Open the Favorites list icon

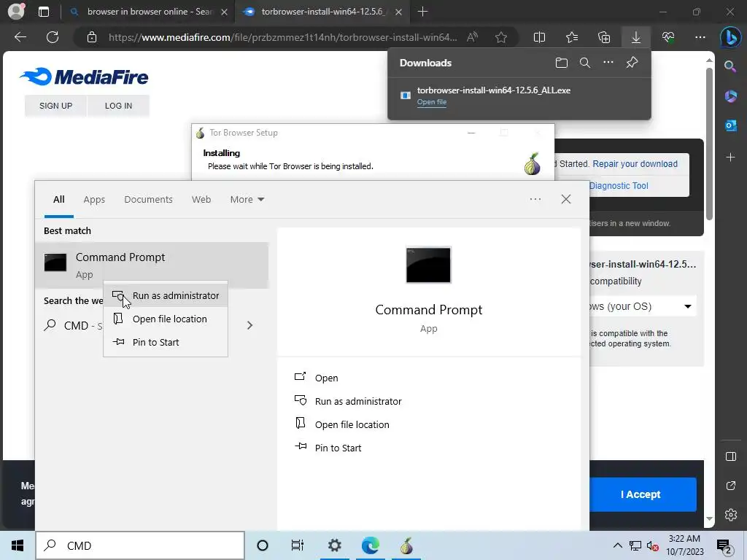[x=572, y=37]
